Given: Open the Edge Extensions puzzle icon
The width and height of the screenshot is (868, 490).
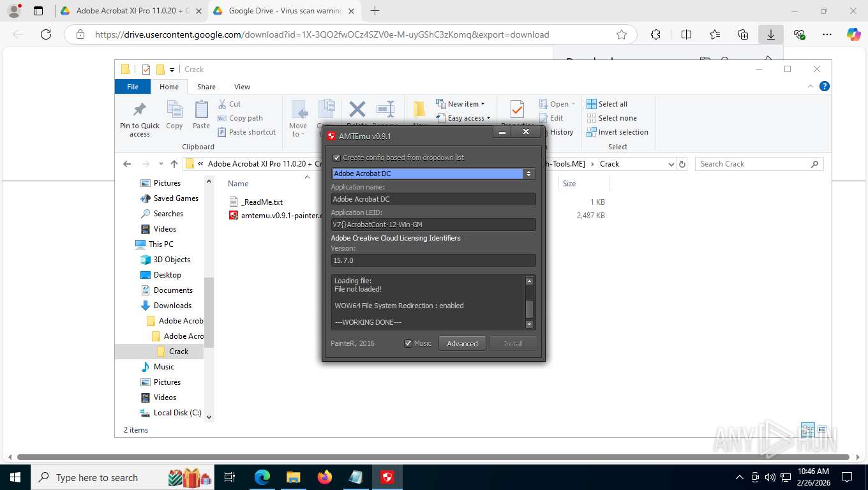Looking at the screenshot, I should point(655,34).
